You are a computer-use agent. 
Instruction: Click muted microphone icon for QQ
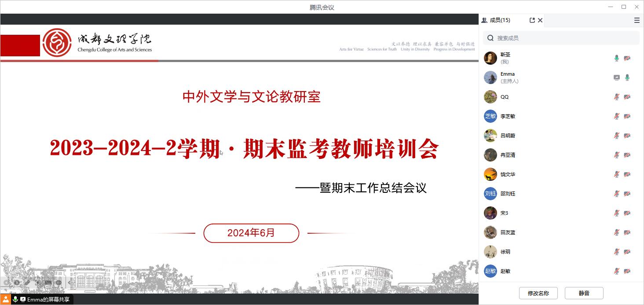coord(617,97)
